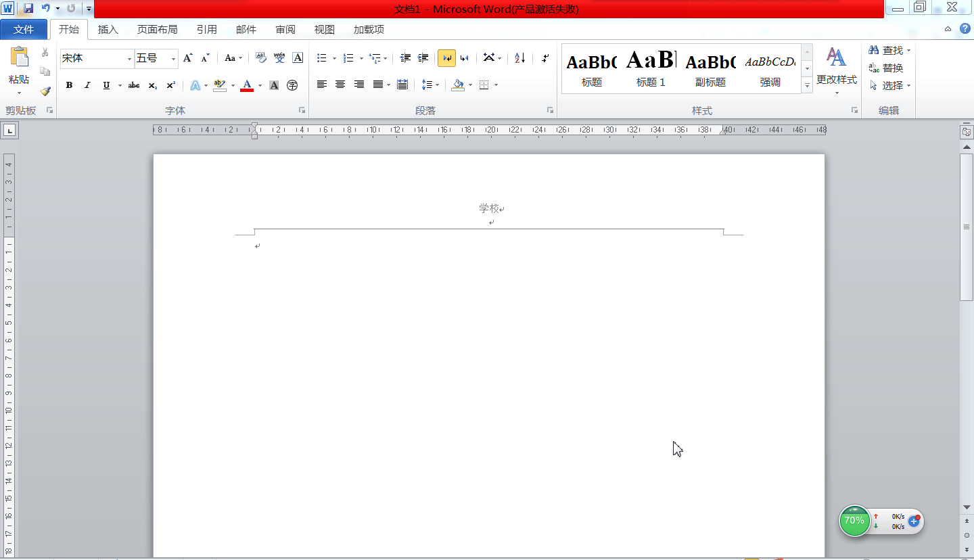Set right-to-left text direction
The image size is (974, 560).
tap(464, 58)
